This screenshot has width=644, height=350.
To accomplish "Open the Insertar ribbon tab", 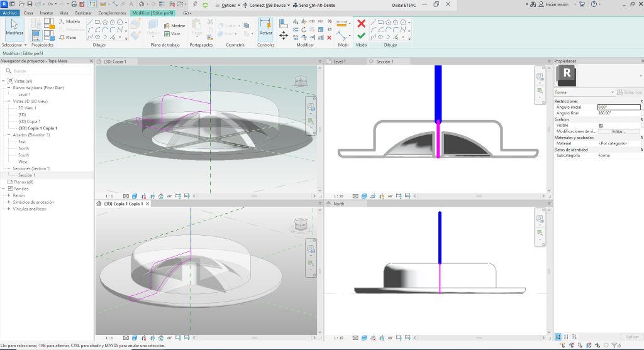I will [47, 13].
